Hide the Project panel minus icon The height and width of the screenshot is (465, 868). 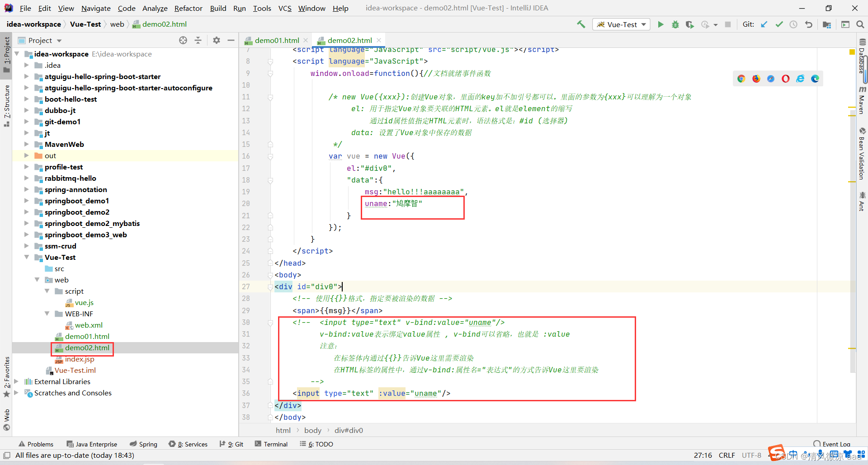tap(231, 40)
